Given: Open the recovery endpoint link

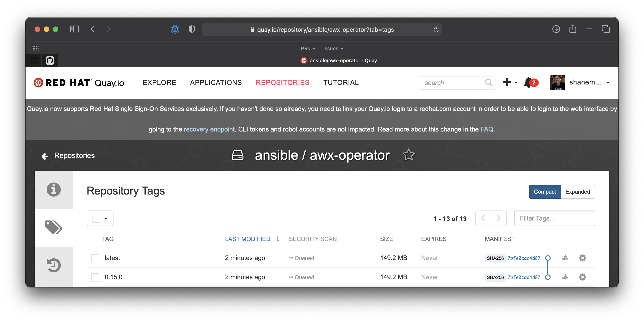Looking at the screenshot, I should tap(209, 129).
